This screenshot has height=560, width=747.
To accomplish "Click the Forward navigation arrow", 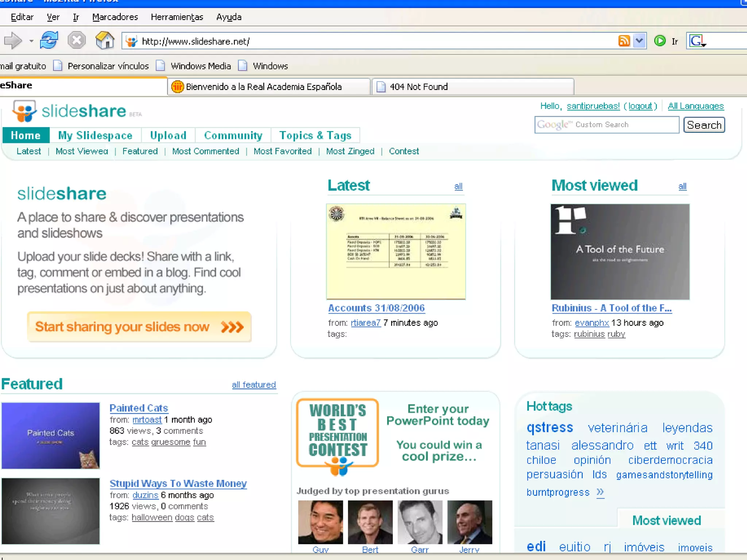I will pyautogui.click(x=13, y=40).
